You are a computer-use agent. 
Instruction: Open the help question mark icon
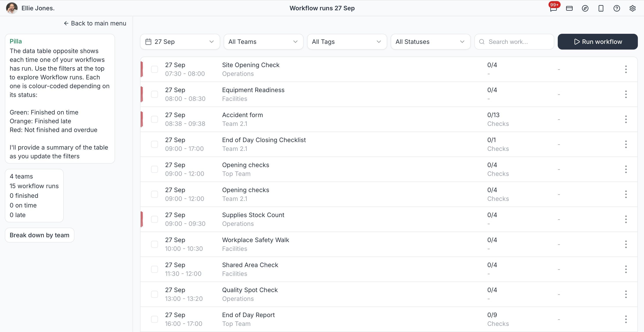pyautogui.click(x=617, y=9)
